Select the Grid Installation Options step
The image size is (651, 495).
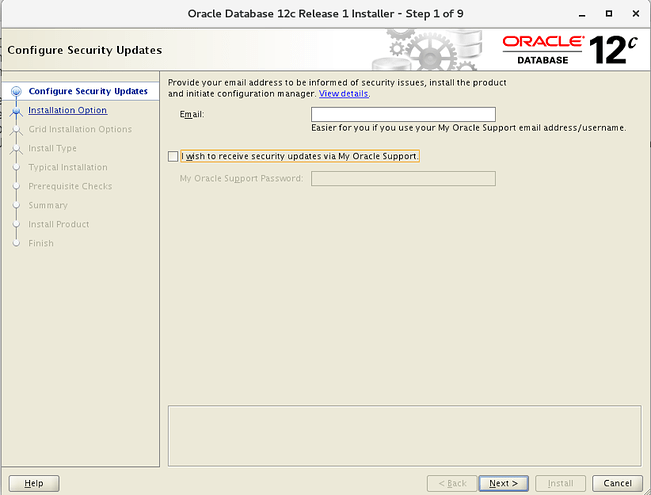click(x=80, y=130)
